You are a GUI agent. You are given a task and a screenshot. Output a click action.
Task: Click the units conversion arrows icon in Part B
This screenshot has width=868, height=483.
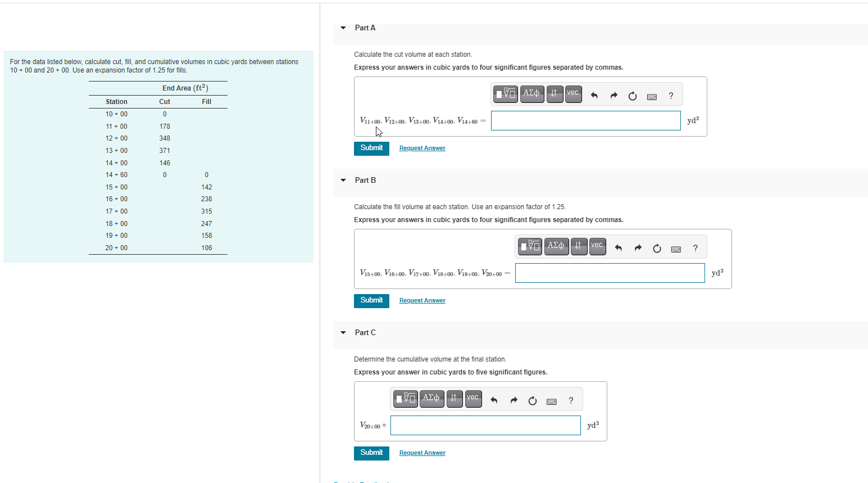(x=579, y=246)
